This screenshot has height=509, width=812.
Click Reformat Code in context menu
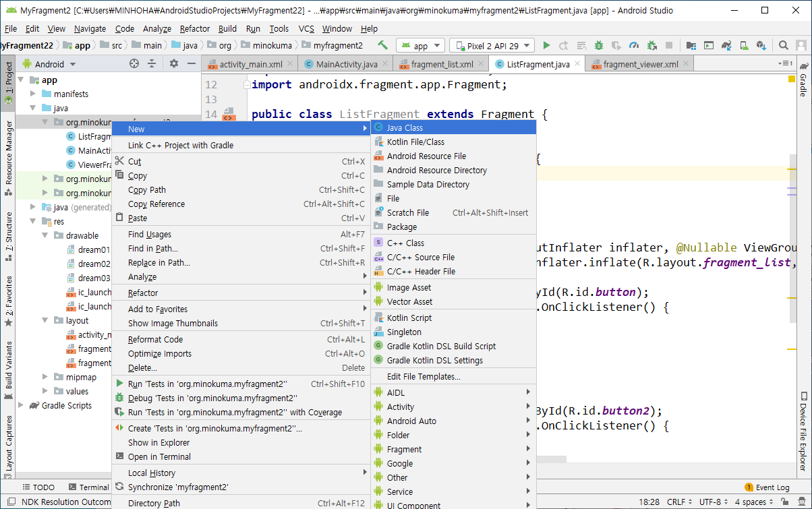pyautogui.click(x=241, y=340)
